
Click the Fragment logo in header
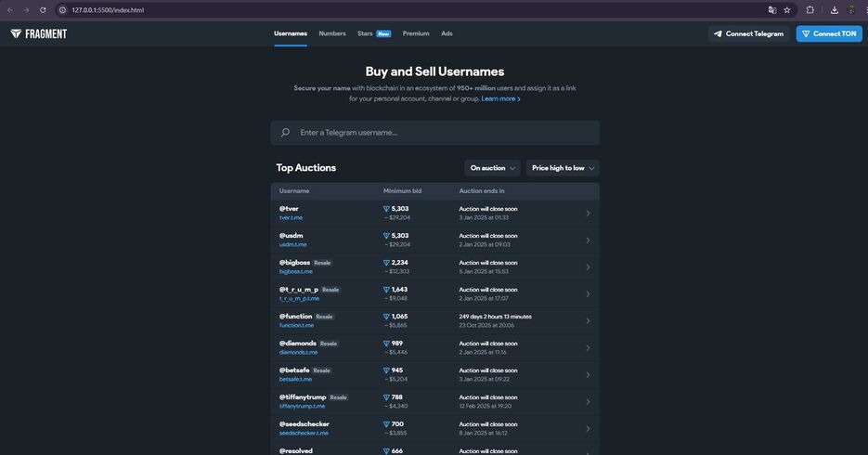(39, 33)
